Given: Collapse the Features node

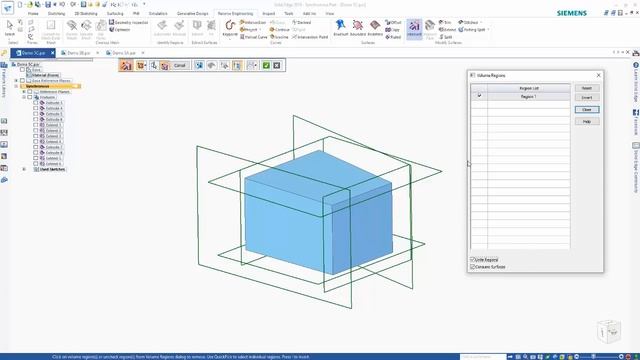Looking at the screenshot, I should 24,97.
